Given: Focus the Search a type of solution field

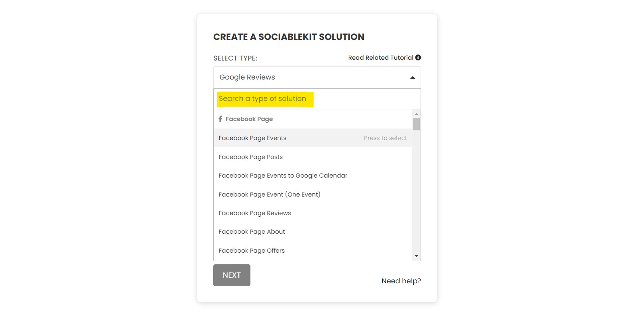Looking at the screenshot, I should (x=317, y=99).
